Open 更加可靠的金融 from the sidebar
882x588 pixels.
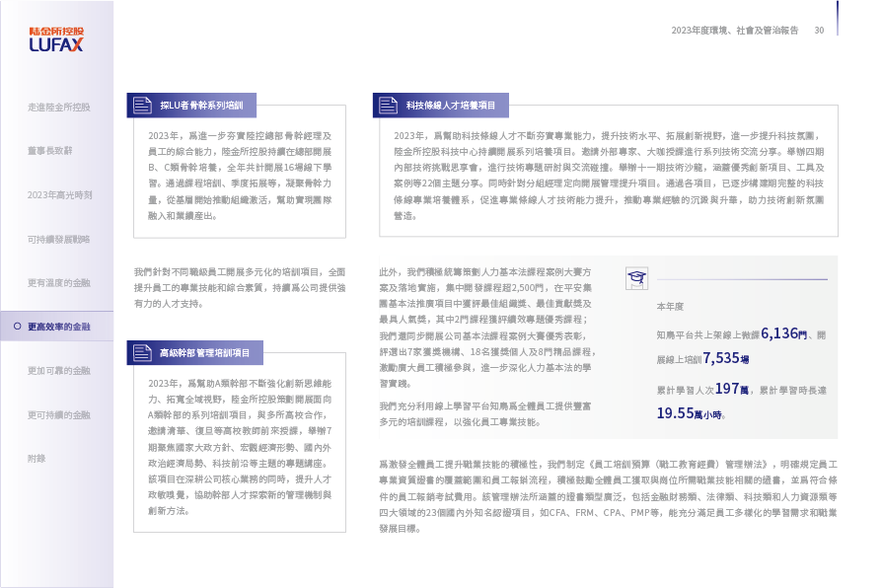(59, 371)
